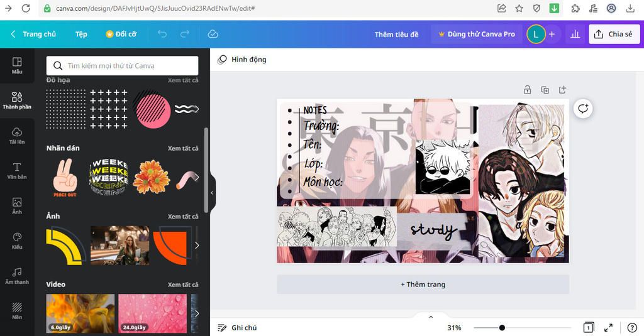Click Dùng thử Canva Pro button
Viewport: 644px width, 336px height.
pos(477,35)
